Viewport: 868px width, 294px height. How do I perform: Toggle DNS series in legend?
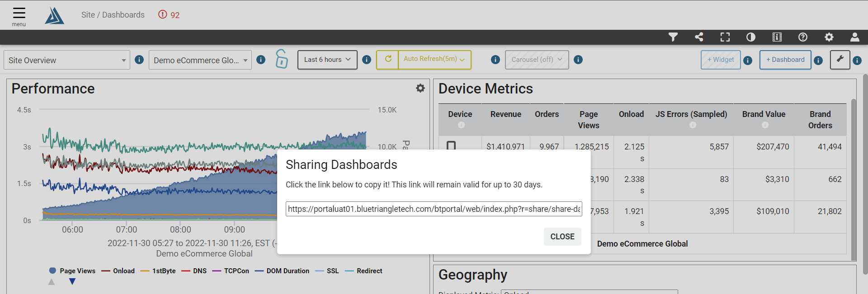click(x=194, y=271)
